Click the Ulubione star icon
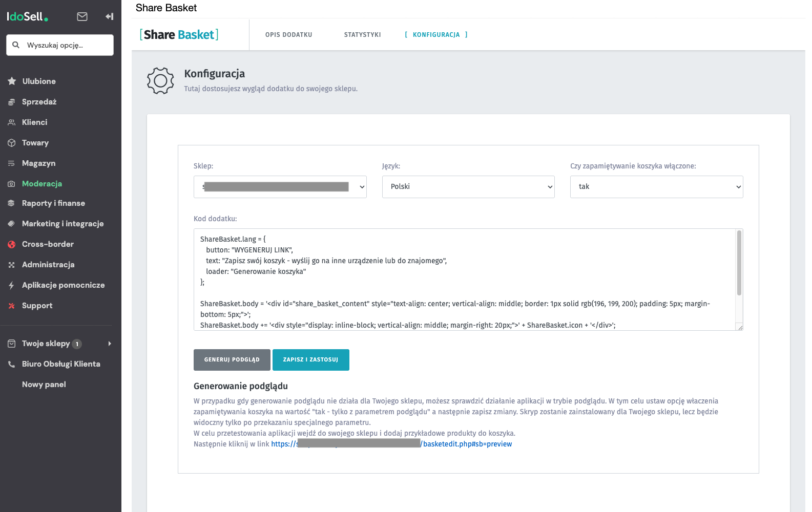Viewport: 812px width, 512px height. click(x=12, y=81)
